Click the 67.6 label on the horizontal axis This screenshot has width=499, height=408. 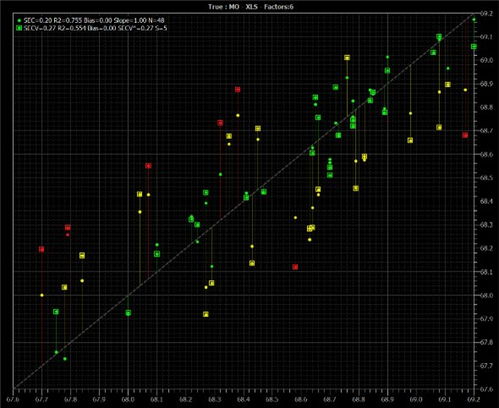(x=13, y=399)
